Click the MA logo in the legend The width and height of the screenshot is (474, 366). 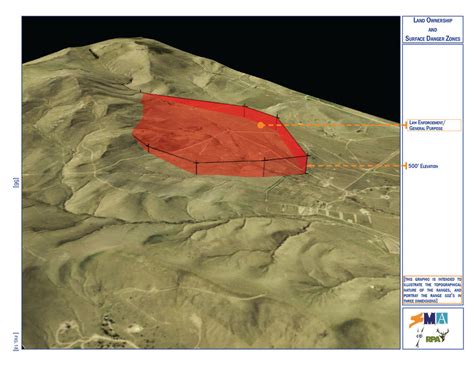pos(429,320)
